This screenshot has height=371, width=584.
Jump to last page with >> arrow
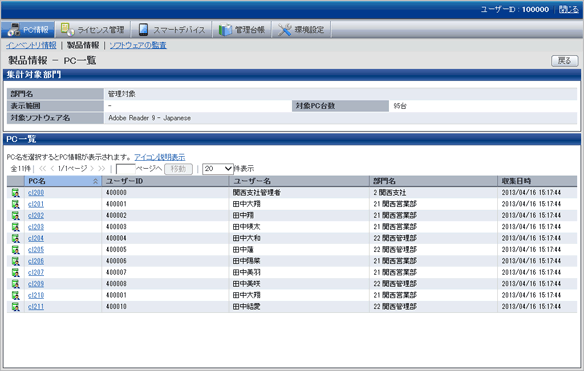click(102, 169)
